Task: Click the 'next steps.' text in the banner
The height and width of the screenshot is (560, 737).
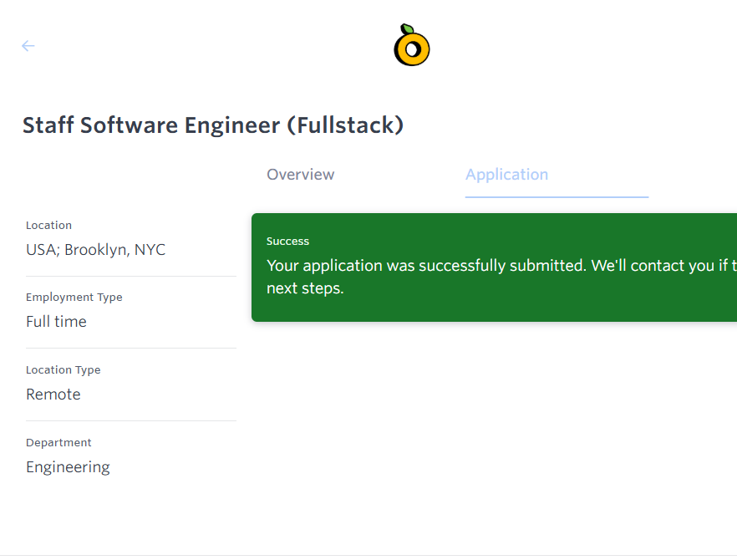Action: [305, 289]
